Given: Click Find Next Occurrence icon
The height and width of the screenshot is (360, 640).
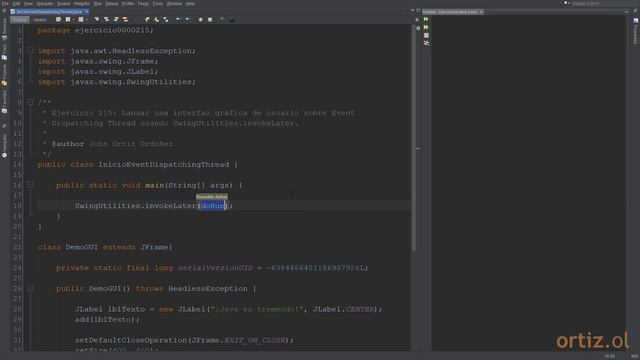Looking at the screenshot, I should (116, 19).
